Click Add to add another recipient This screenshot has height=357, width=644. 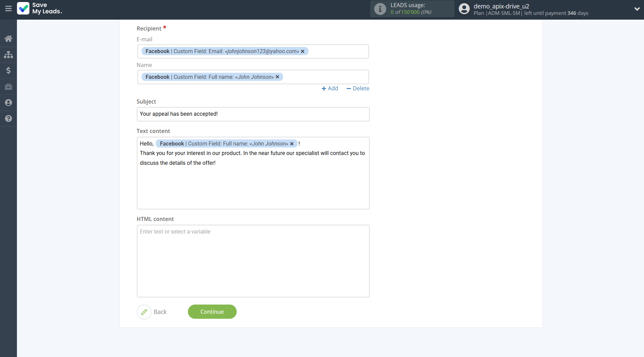(x=330, y=88)
